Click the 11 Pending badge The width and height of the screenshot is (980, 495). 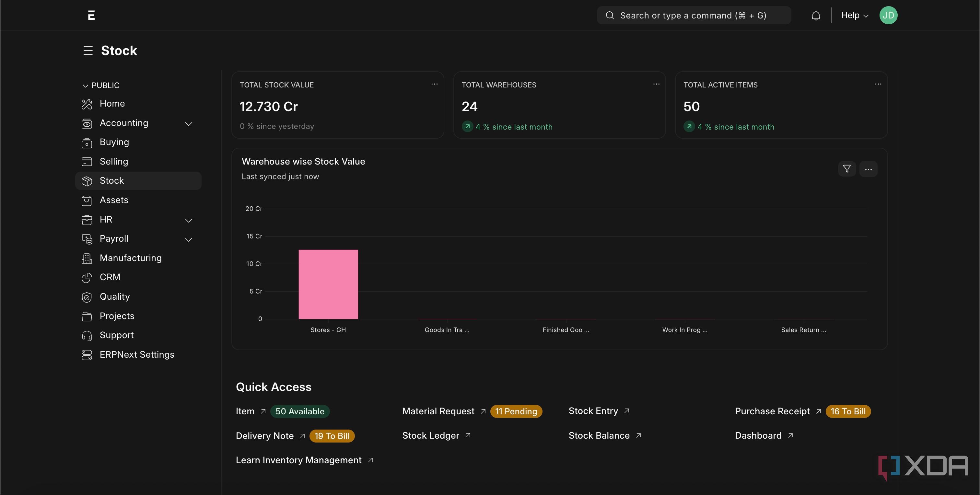516,411
